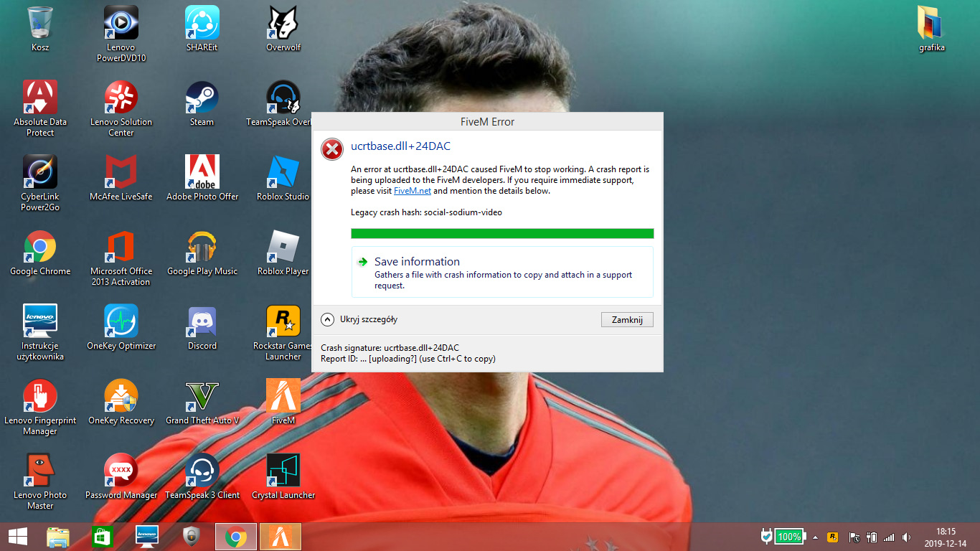Select the Google Play Music shortcut

[x=202, y=253]
